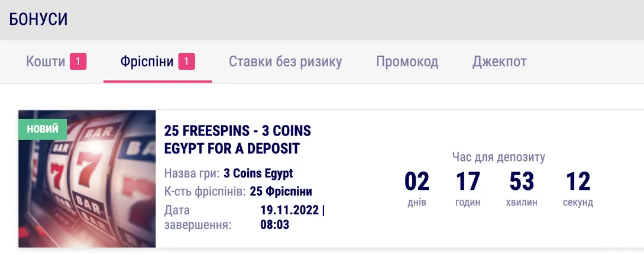Click the minutes countdown value 53
This screenshot has height=255, width=644.
pos(522,182)
